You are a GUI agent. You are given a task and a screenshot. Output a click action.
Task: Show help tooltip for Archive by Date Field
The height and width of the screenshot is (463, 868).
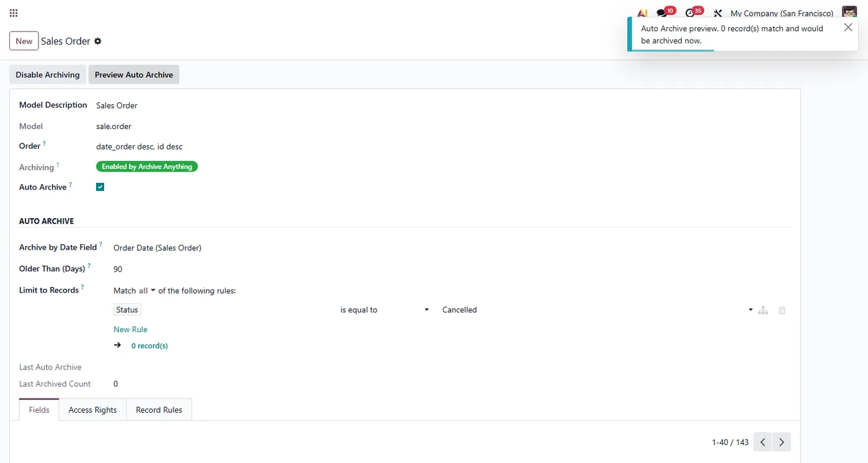click(101, 245)
